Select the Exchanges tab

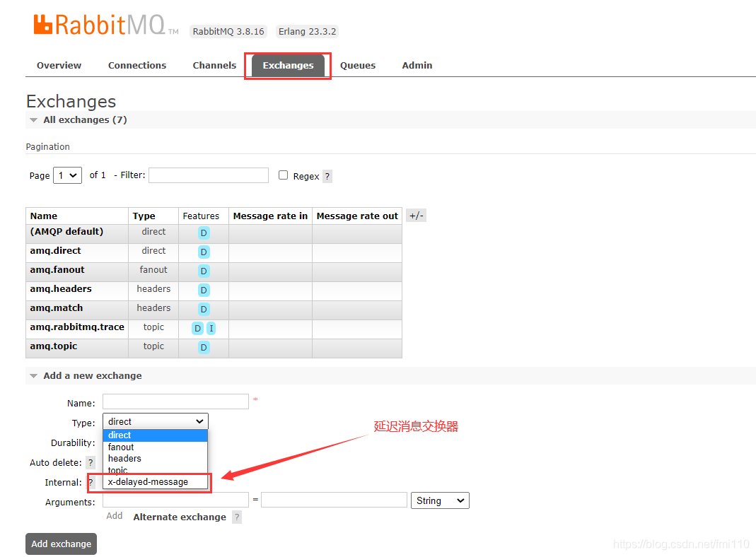click(288, 66)
